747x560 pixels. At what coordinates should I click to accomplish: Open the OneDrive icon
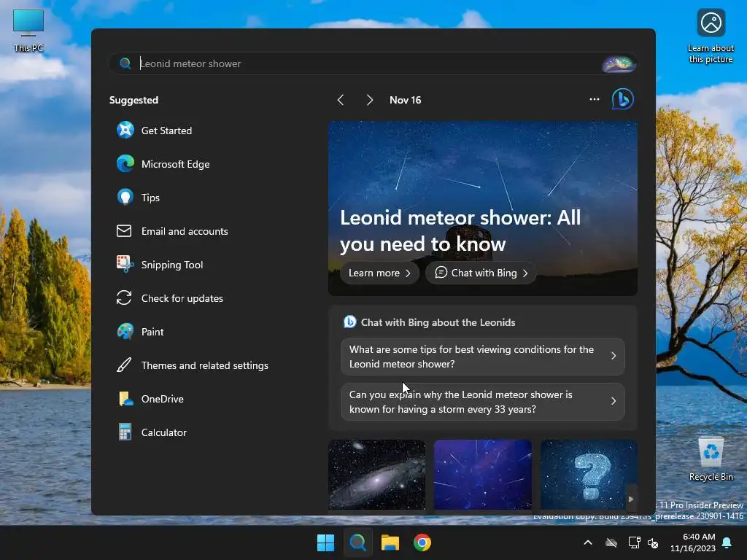point(125,399)
